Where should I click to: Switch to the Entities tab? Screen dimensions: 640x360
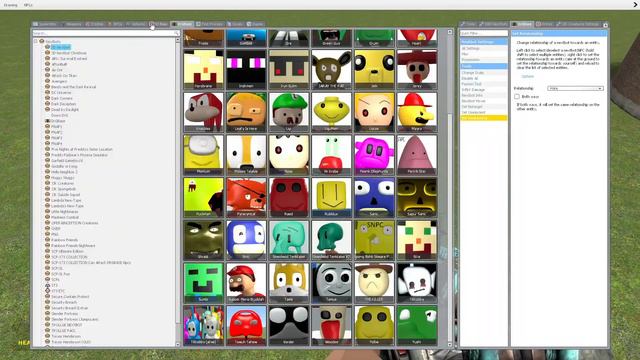pos(95,24)
